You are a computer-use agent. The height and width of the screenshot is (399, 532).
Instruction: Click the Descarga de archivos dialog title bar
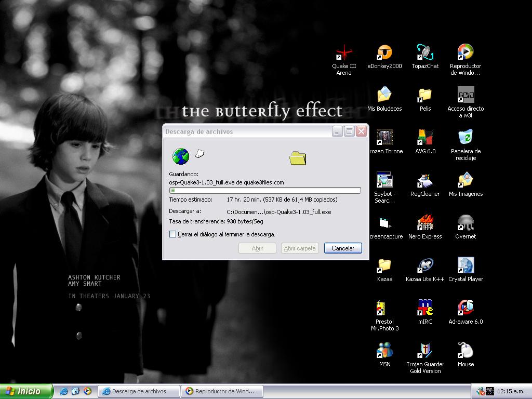(248, 131)
